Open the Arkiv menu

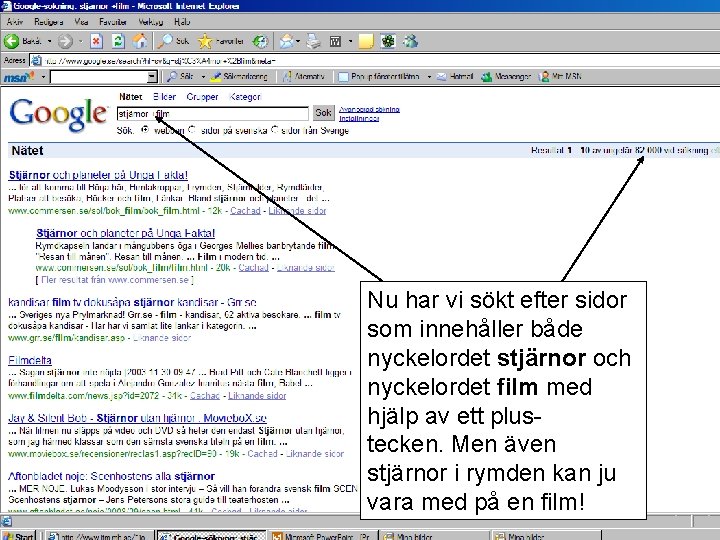[15, 22]
